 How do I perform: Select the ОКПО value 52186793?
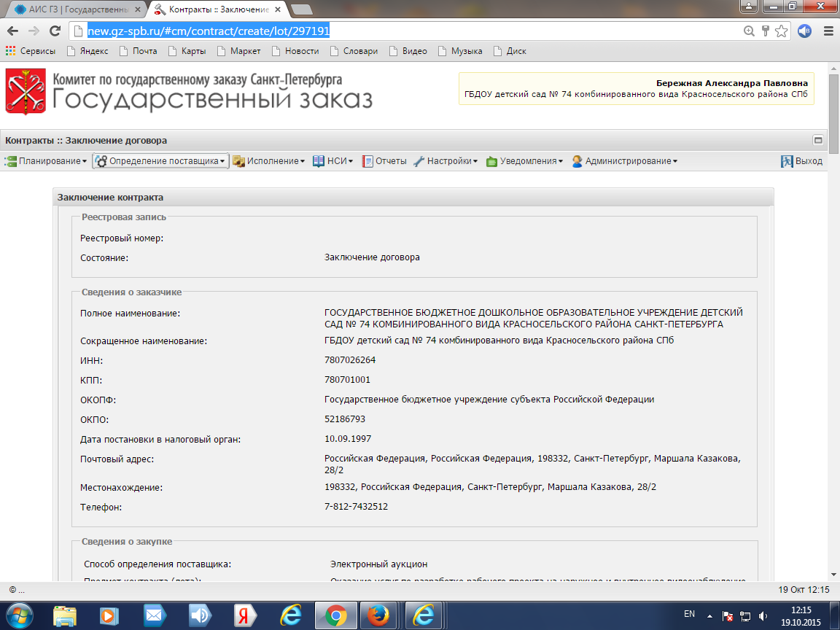point(344,419)
